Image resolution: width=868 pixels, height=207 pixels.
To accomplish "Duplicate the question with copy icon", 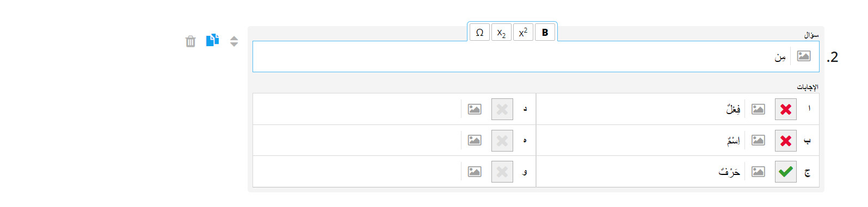I will [212, 40].
